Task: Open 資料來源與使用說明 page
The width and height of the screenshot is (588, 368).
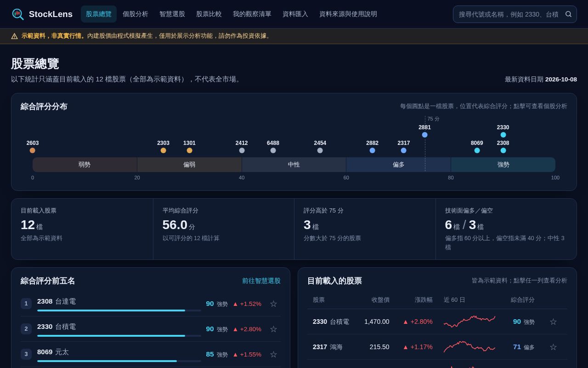Action: click(348, 14)
